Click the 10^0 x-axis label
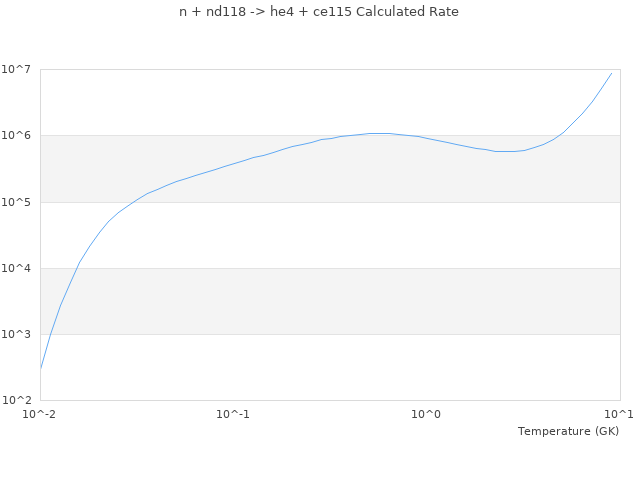The width and height of the screenshot is (640, 480). (427, 414)
